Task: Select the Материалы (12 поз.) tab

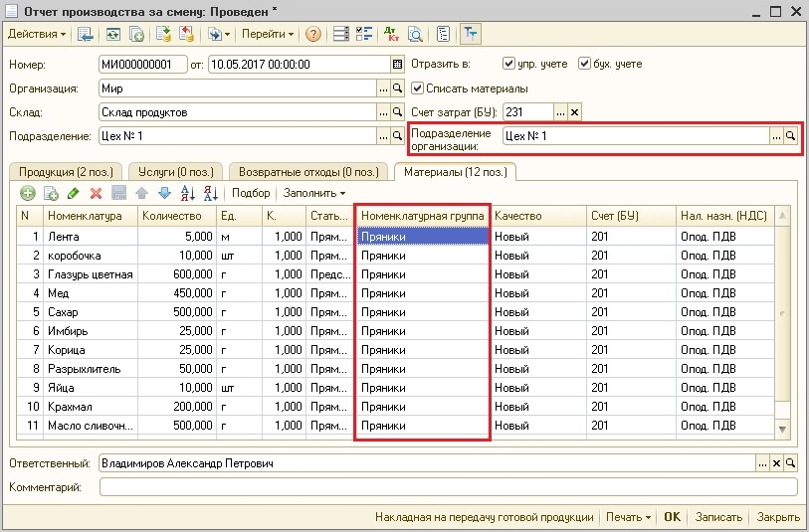Action: 456,171
